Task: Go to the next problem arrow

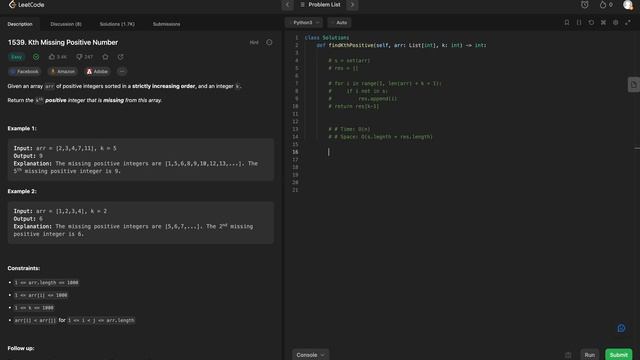Action: [x=352, y=5]
